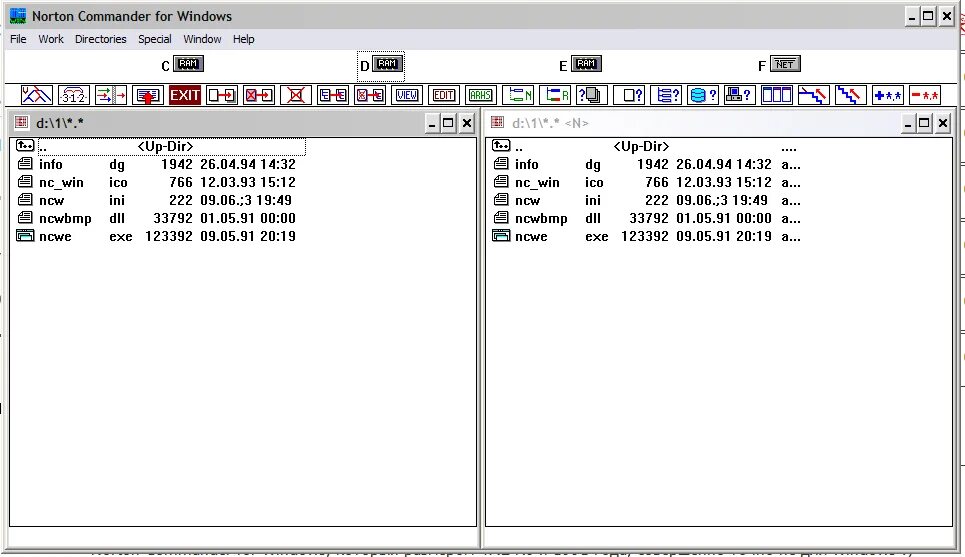Screen dimensions: 965x557
Task: Click the blue disk with question mark icon
Action: click(x=703, y=95)
